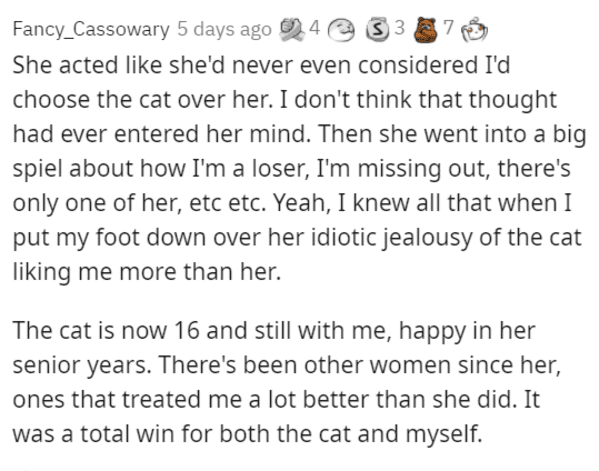Open the '5 days ago' comment permalink
The height and width of the screenshot is (471, 599).
pos(224,29)
